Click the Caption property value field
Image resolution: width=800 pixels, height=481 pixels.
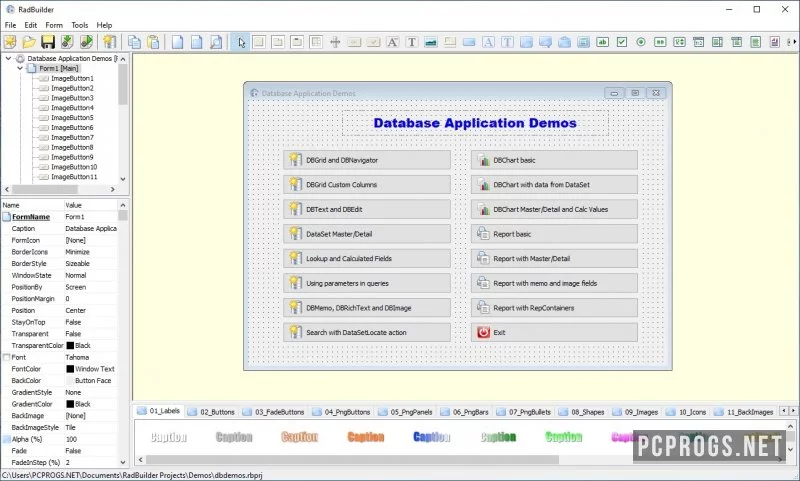coord(91,229)
